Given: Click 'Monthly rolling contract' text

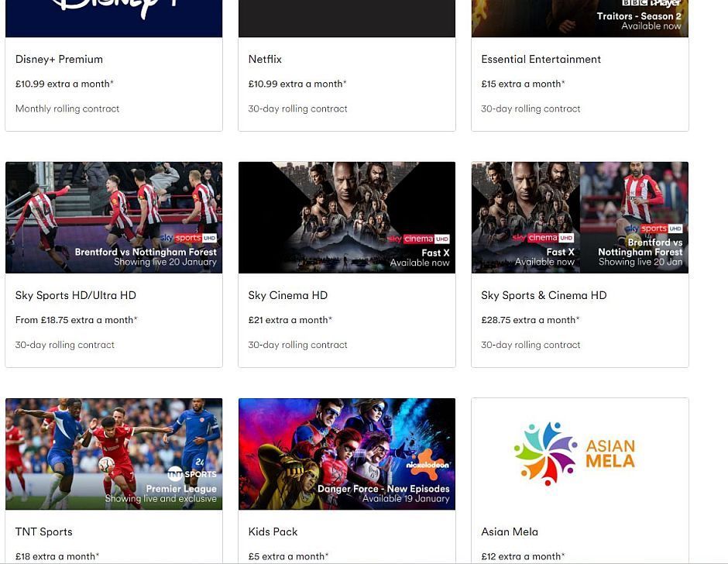Looking at the screenshot, I should point(67,108).
